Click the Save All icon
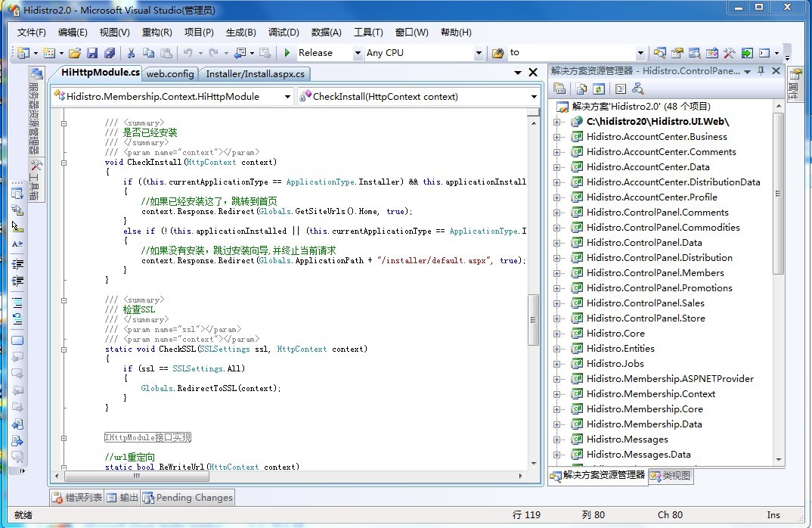This screenshot has height=528, width=812. coord(110,53)
